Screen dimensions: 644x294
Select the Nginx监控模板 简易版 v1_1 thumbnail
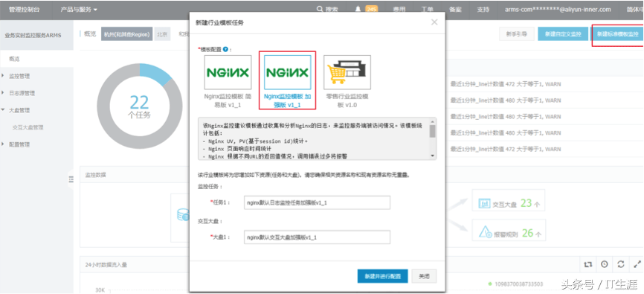[x=228, y=72]
